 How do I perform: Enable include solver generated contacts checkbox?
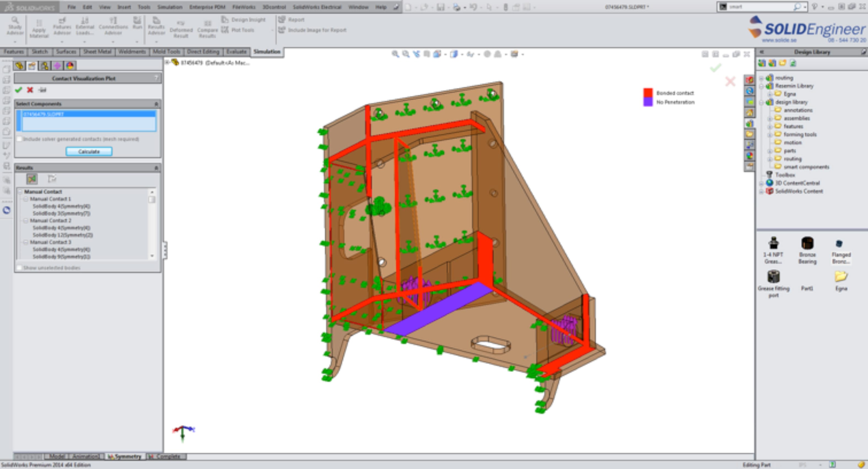tap(20, 139)
